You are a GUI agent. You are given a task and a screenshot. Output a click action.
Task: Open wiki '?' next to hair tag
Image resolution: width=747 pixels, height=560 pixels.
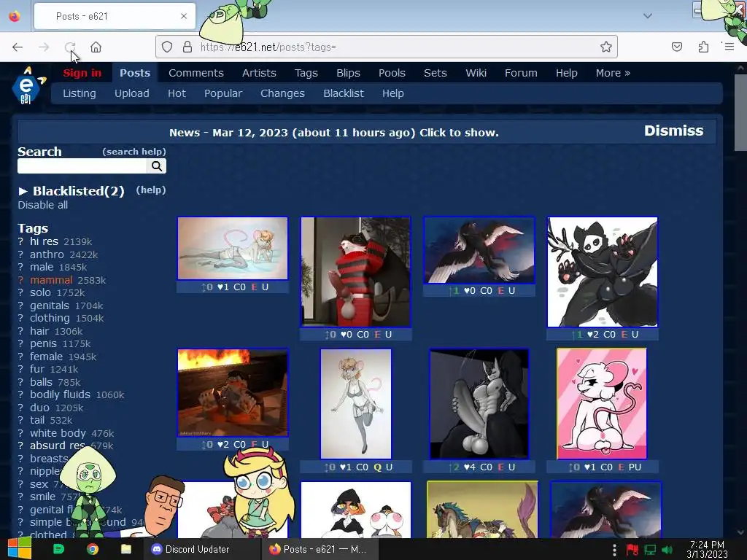click(x=20, y=331)
